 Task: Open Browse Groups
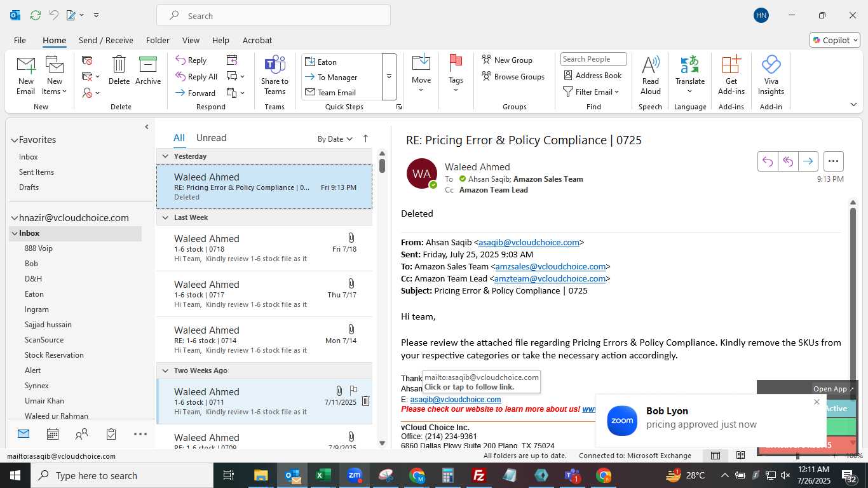[x=513, y=77]
